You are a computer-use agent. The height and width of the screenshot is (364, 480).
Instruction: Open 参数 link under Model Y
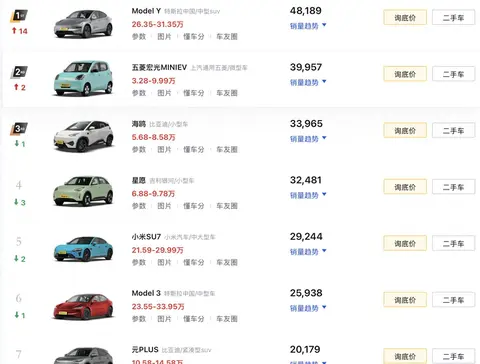point(139,36)
